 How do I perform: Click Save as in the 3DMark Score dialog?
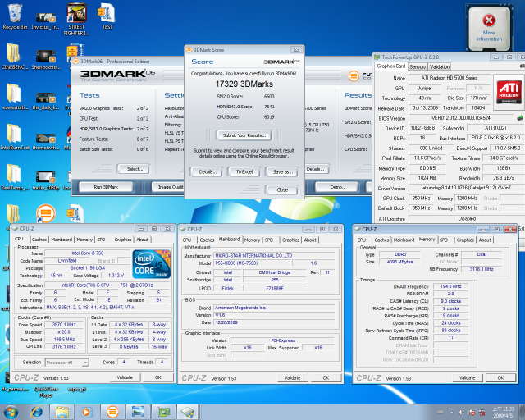[282, 171]
